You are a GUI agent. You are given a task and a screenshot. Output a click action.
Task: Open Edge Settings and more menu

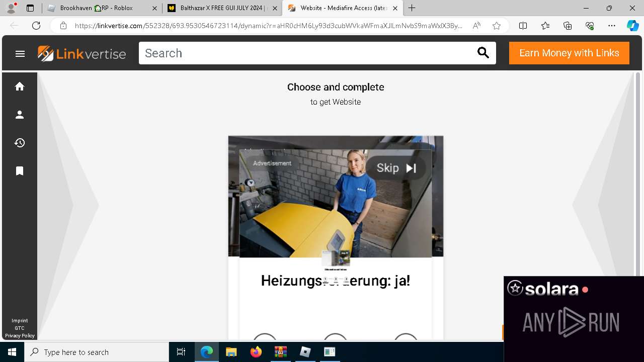[x=612, y=26]
